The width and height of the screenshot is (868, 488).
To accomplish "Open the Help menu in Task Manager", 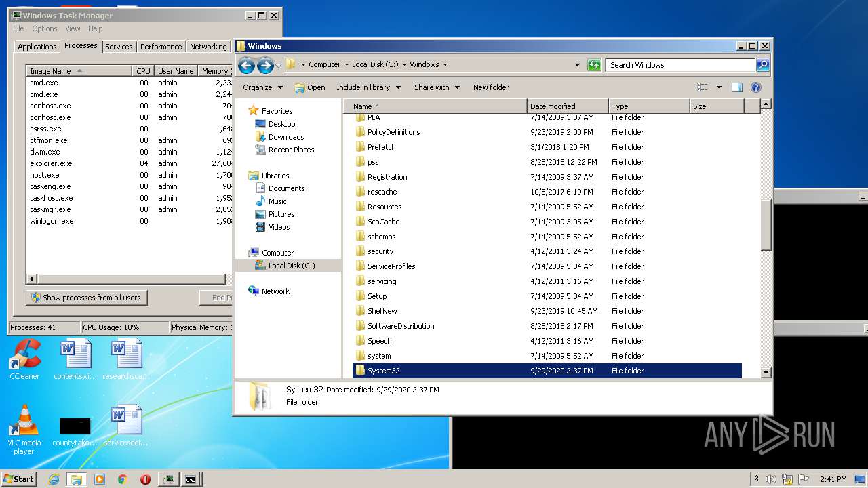I will tap(96, 28).
